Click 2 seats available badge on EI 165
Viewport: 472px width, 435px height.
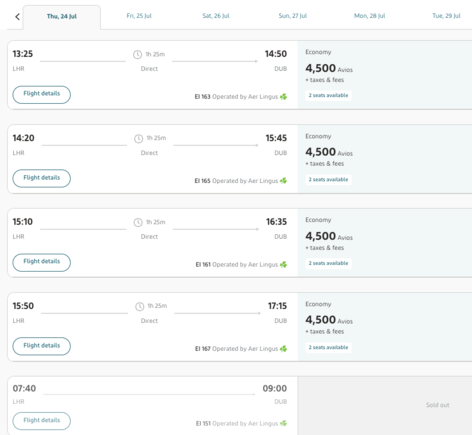(328, 179)
